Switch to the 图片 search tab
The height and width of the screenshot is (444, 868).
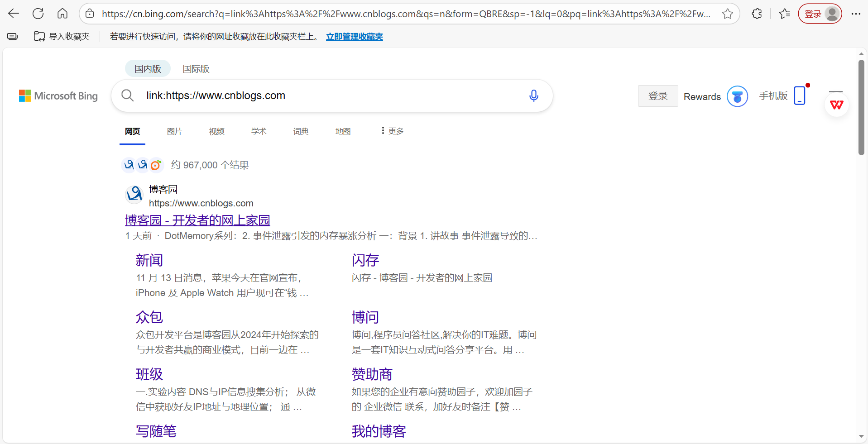click(174, 131)
